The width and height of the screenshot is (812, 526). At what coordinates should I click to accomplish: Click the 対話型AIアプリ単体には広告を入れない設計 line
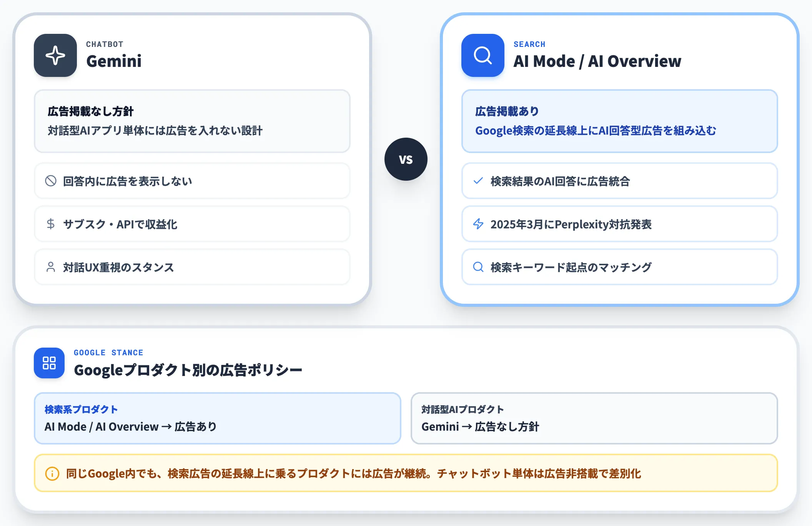[155, 131]
